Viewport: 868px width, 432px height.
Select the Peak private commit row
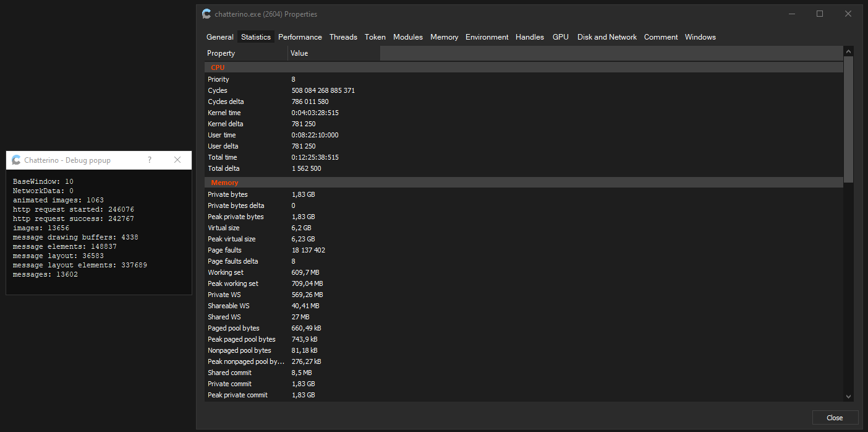point(524,395)
